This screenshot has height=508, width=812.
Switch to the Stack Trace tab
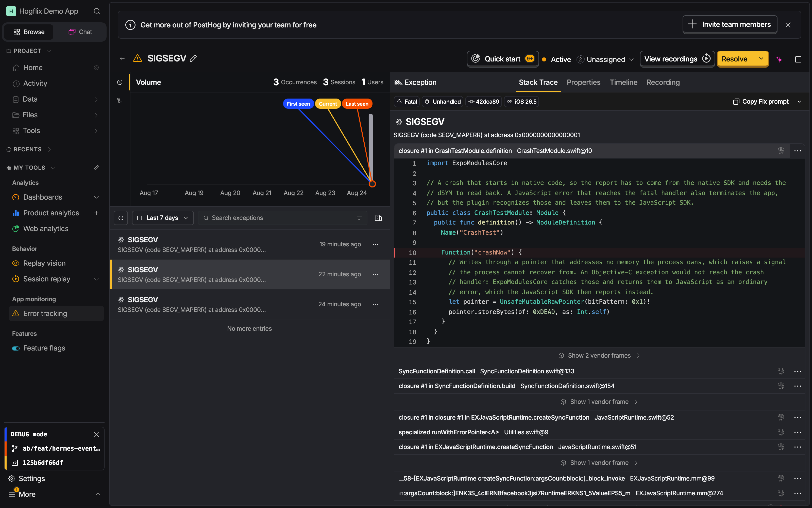pyautogui.click(x=538, y=82)
